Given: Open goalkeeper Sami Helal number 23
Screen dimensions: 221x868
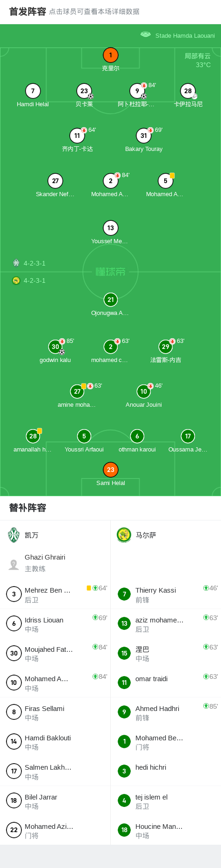Looking at the screenshot, I should click(x=110, y=470).
